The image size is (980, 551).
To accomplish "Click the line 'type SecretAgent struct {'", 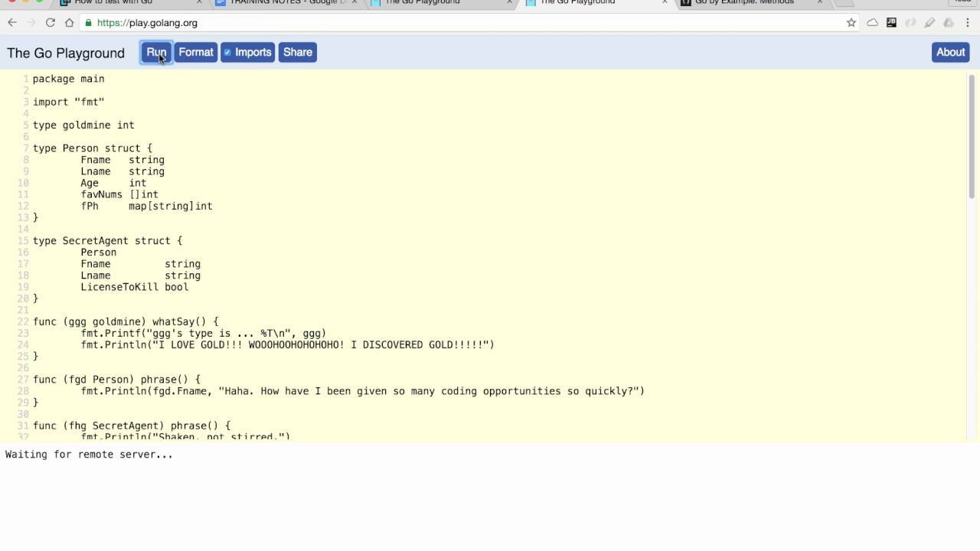I will (108, 240).
